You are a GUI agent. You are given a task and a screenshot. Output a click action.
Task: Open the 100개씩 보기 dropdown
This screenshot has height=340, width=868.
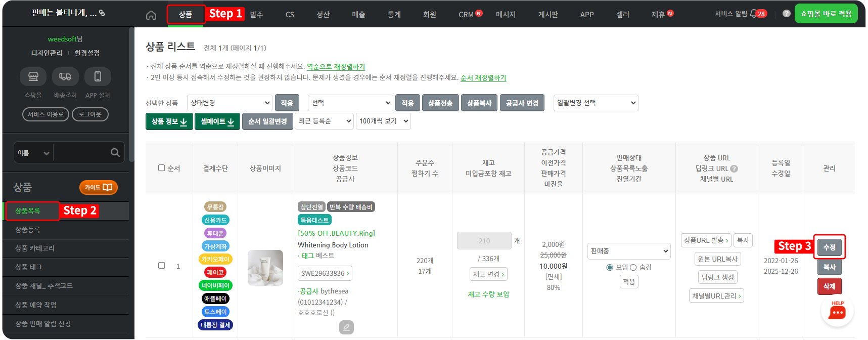tap(383, 121)
